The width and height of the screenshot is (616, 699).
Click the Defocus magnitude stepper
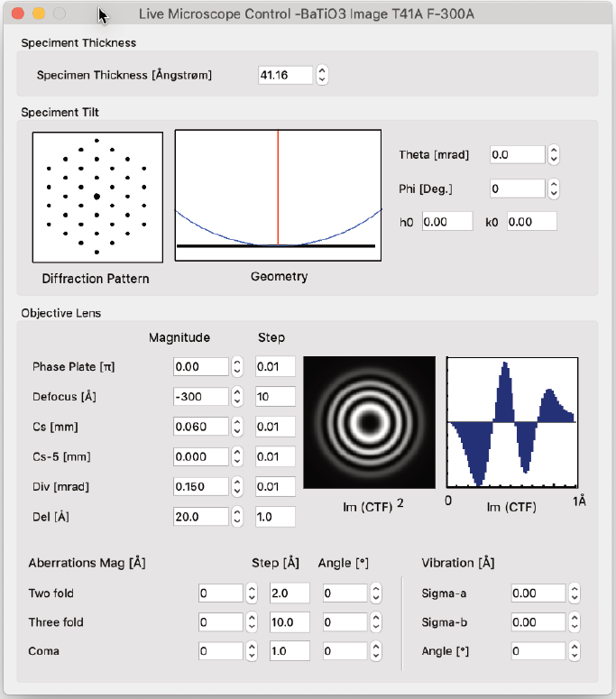tap(237, 396)
